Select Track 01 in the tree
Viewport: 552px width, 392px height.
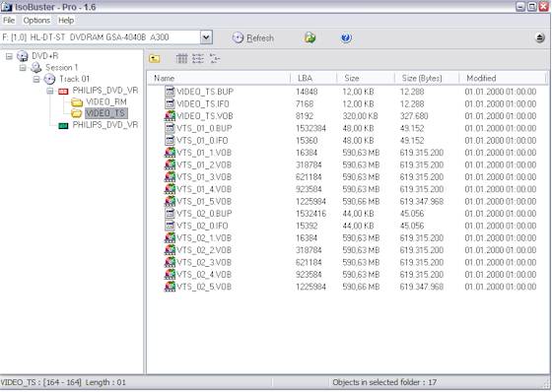(74, 79)
